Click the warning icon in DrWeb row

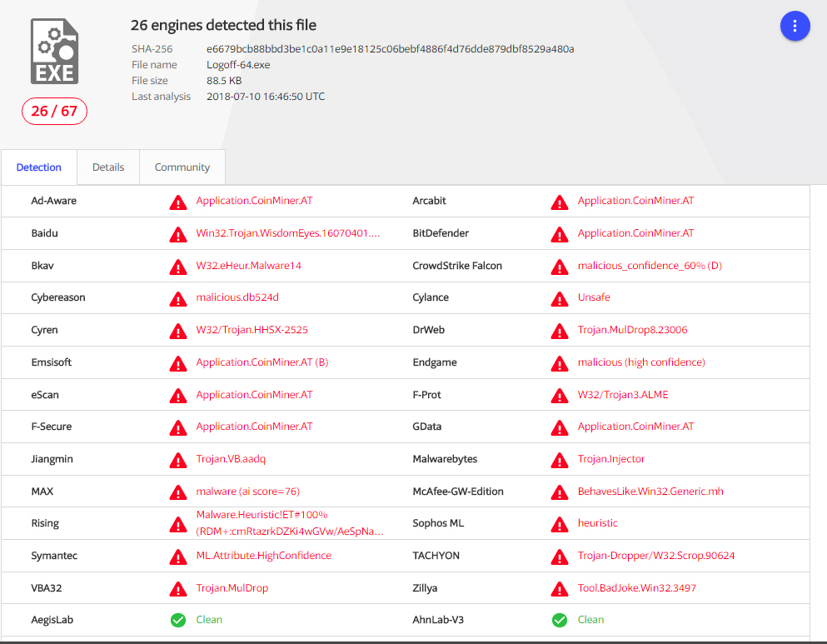[560, 332]
